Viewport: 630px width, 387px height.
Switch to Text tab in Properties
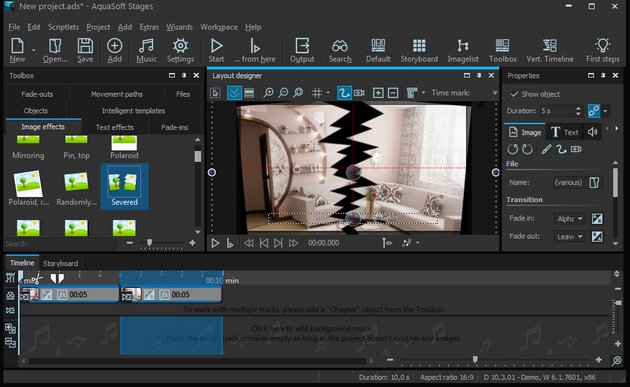[x=565, y=132]
